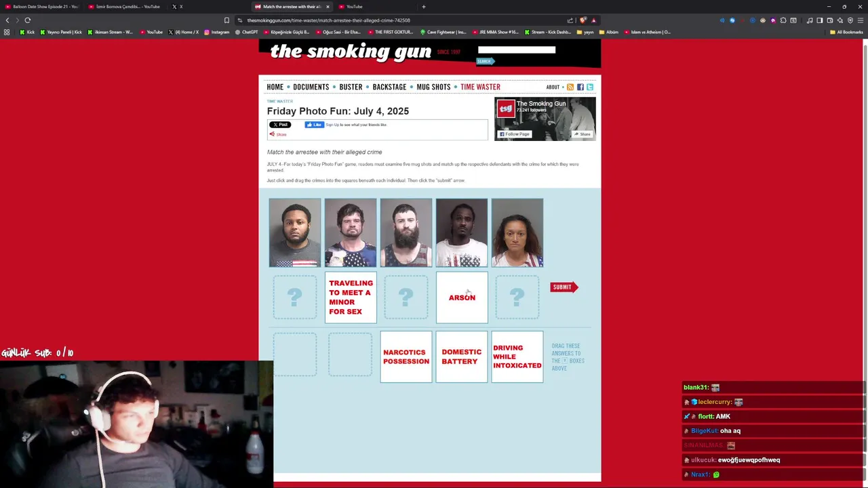Switch to the İzmir Bornova Çamdibi YouTube tab
Viewport: 868px width, 488px height.
[124, 7]
